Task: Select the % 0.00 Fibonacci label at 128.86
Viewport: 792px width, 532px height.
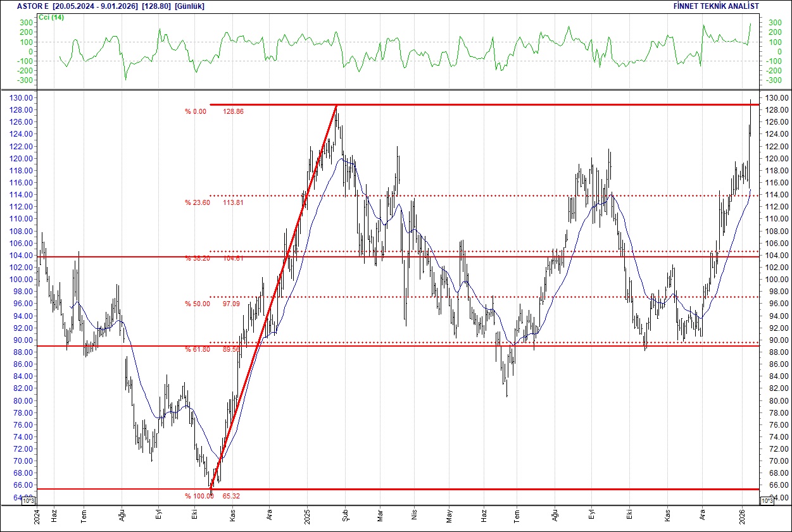Action: point(196,111)
